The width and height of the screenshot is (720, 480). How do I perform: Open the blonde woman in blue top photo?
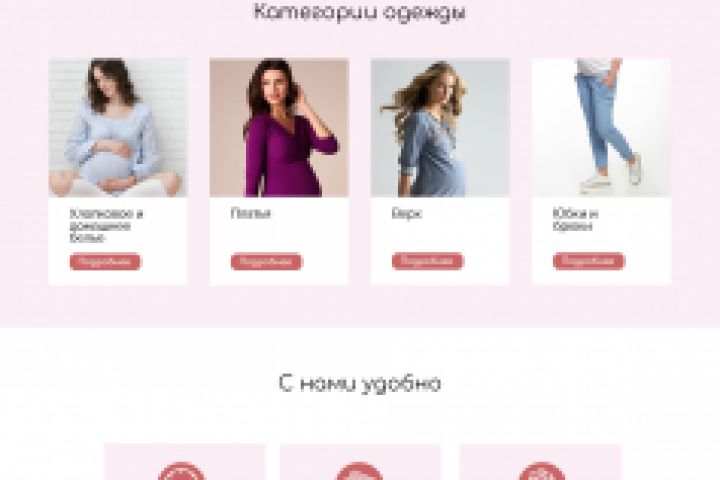pos(440,128)
